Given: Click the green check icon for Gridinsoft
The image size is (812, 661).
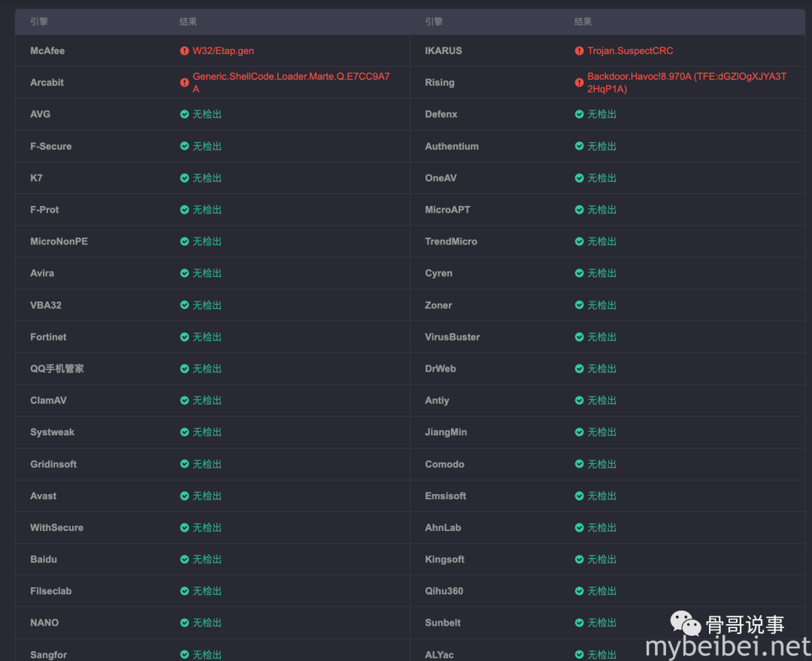Looking at the screenshot, I should (184, 464).
